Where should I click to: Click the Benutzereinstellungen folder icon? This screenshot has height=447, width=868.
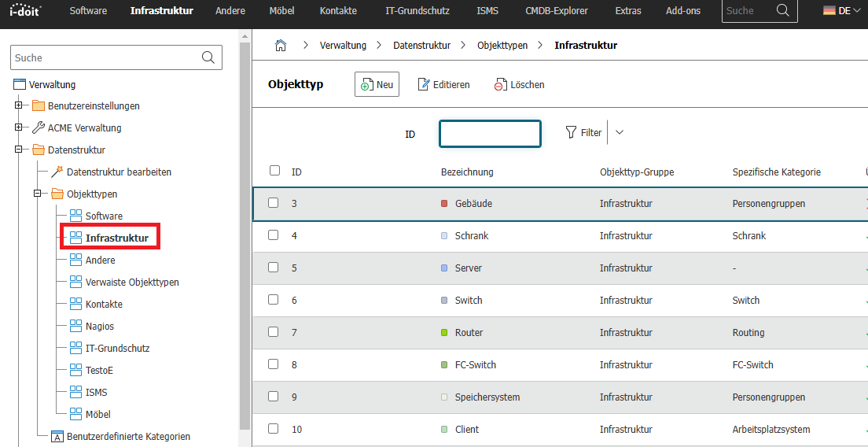[x=39, y=105]
